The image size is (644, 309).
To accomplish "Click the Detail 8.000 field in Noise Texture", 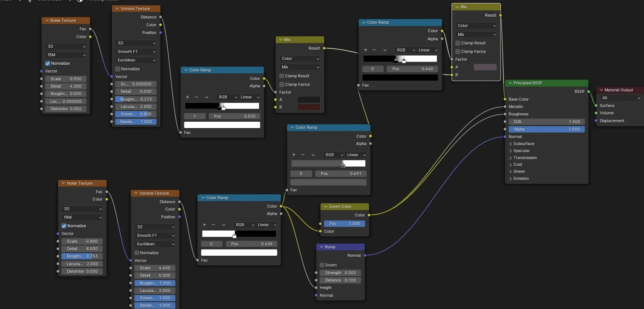I will tap(82, 249).
